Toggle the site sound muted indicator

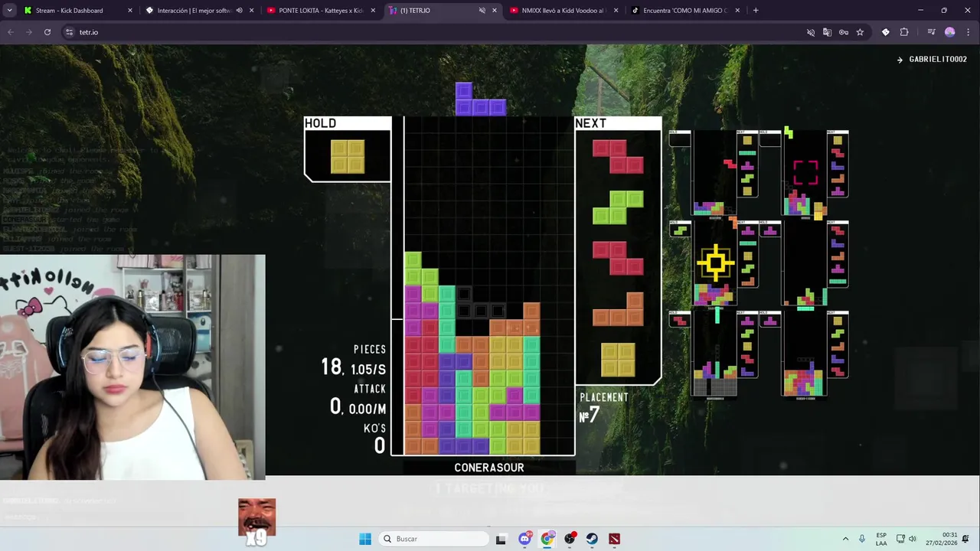pyautogui.click(x=811, y=32)
